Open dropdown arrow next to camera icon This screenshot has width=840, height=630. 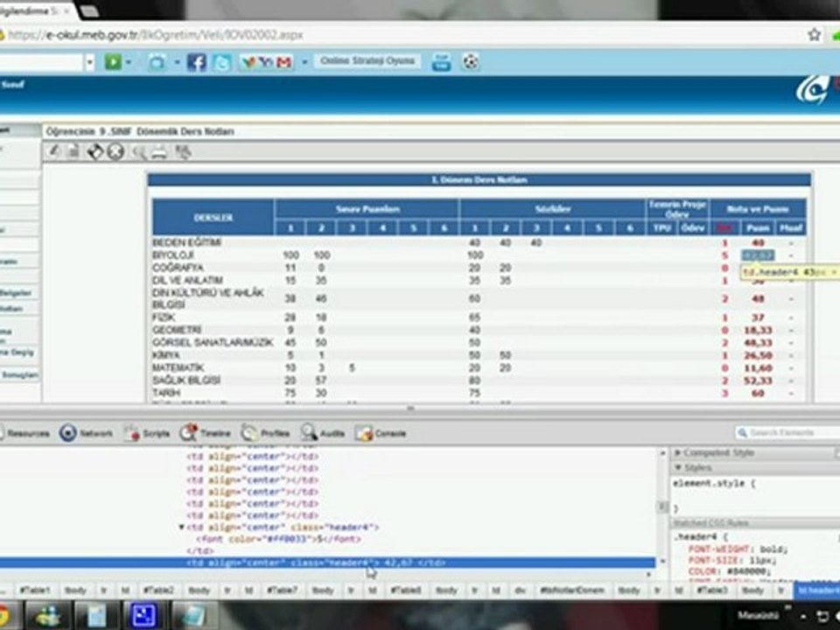pos(177,62)
